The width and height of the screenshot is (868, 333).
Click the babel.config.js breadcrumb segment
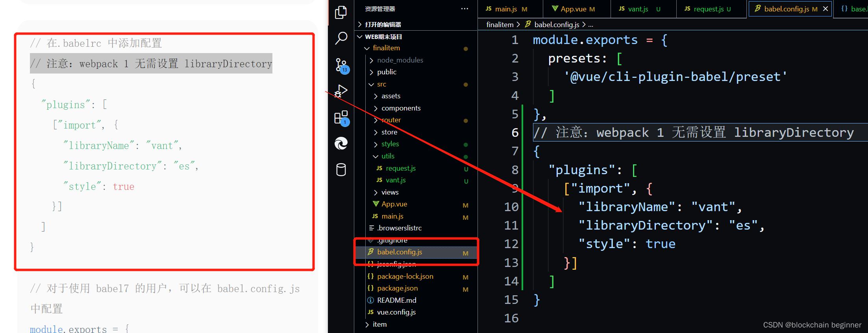tap(557, 24)
